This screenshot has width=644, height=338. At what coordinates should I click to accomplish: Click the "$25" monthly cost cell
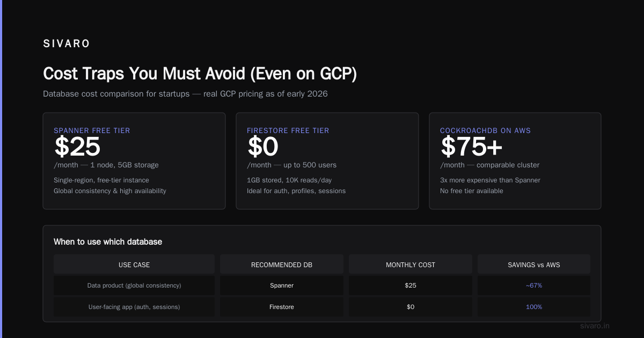coord(411,285)
